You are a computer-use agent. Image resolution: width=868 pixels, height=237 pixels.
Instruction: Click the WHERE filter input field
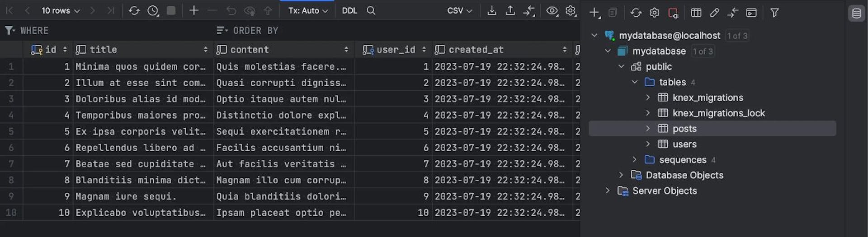(113, 31)
